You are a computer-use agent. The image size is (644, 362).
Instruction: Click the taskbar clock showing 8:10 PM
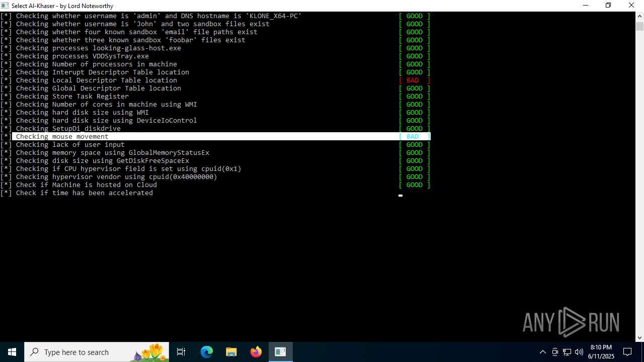coord(601,352)
